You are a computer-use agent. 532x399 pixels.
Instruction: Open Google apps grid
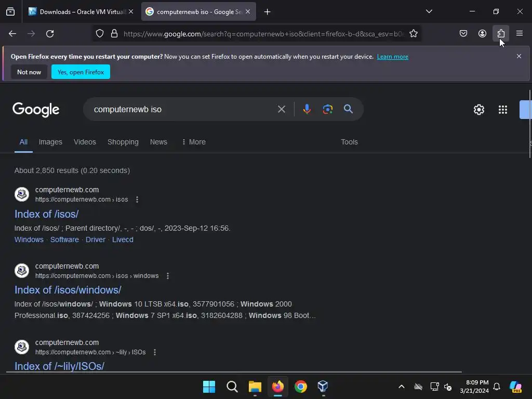click(502, 110)
